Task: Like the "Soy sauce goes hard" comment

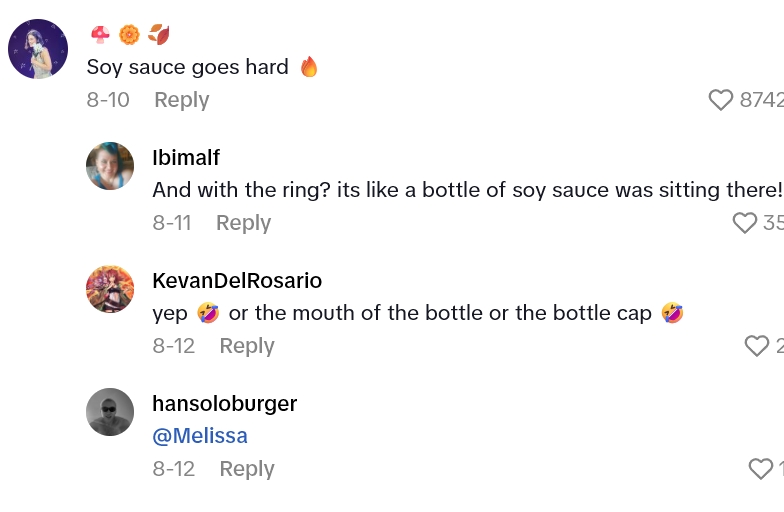Action: (x=720, y=100)
